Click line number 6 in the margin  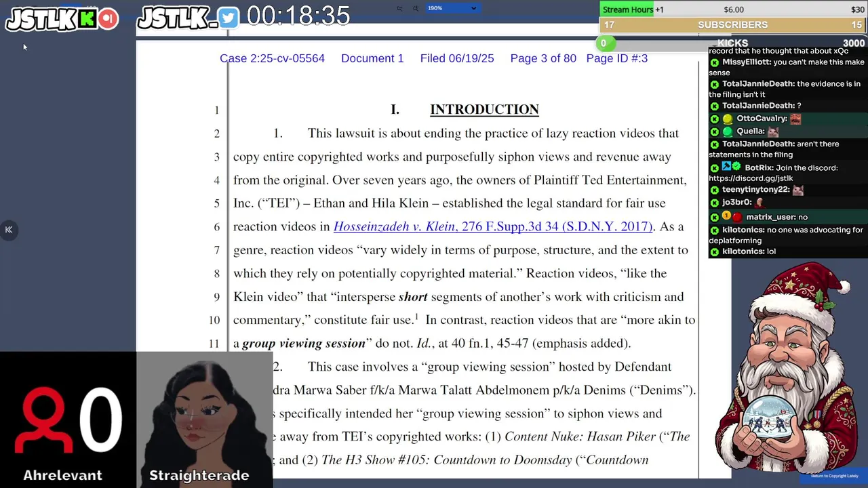(217, 227)
